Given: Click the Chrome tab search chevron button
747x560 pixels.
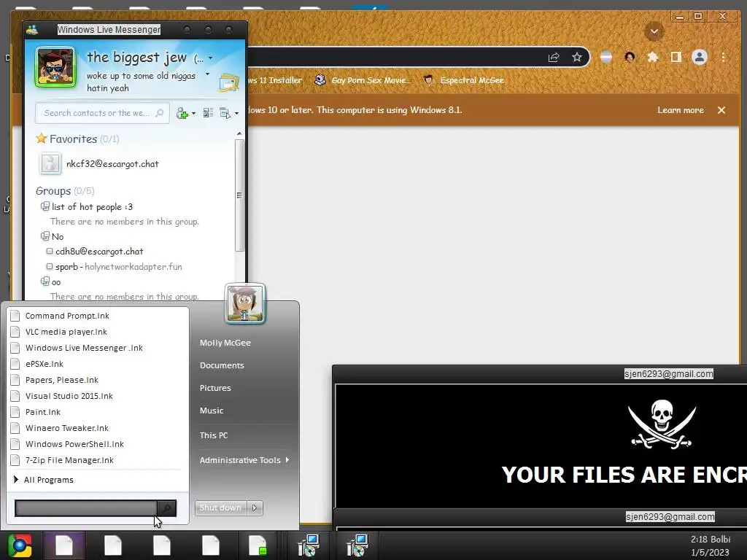Looking at the screenshot, I should [x=654, y=32].
